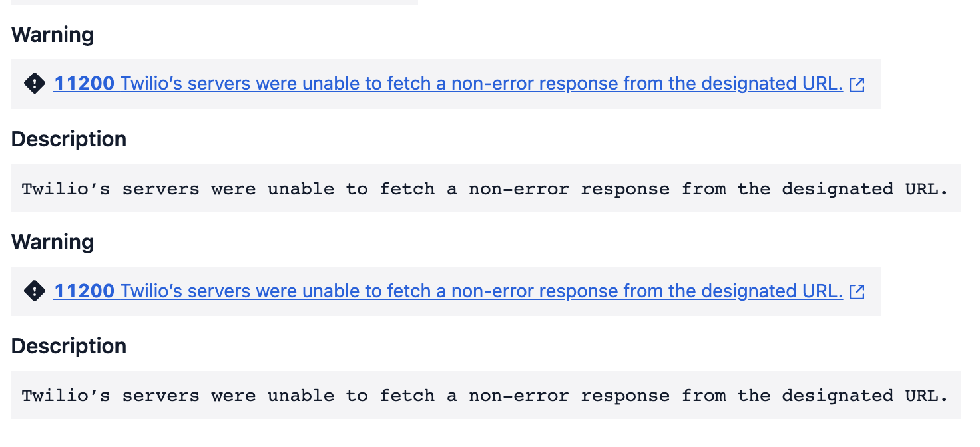Click the first bold 11200 error code

click(x=84, y=84)
